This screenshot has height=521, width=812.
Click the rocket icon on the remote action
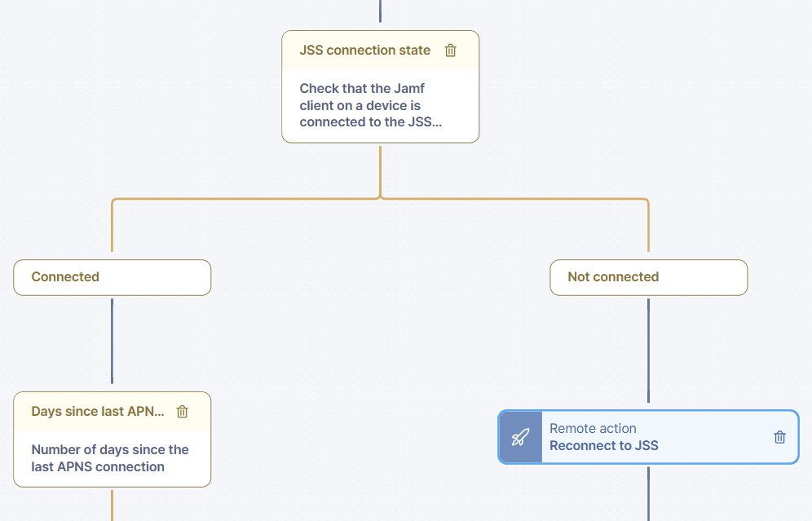[x=520, y=437]
